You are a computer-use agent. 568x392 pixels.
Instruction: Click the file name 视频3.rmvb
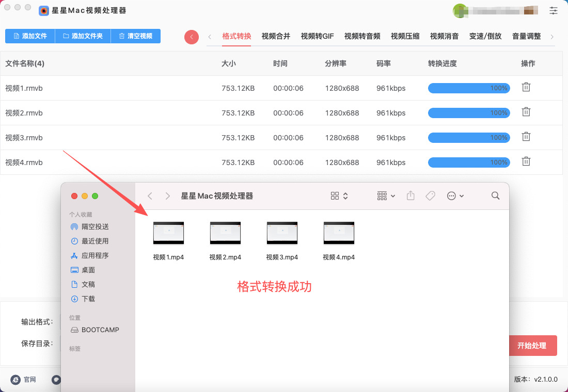[24, 138]
